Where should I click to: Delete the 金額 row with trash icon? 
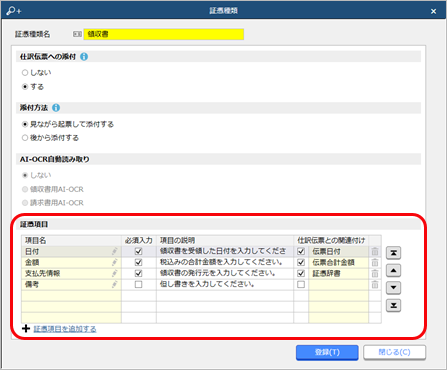click(375, 262)
